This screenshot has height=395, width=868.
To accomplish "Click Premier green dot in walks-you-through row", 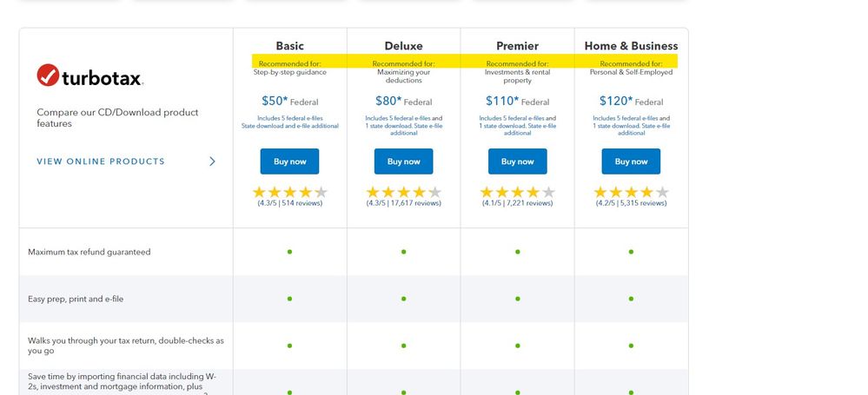I will tap(518, 346).
